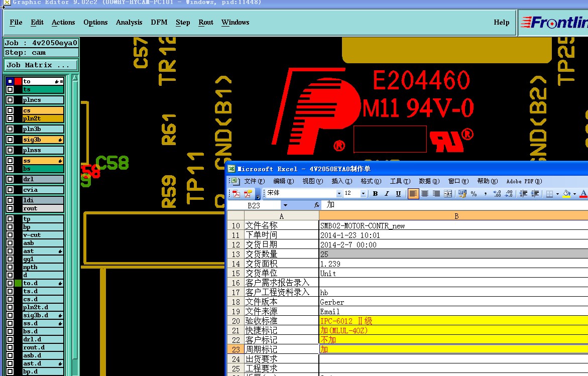The width and height of the screenshot is (588, 376).
Task: Click Merge and Center icon in Excel
Action: coord(448,193)
